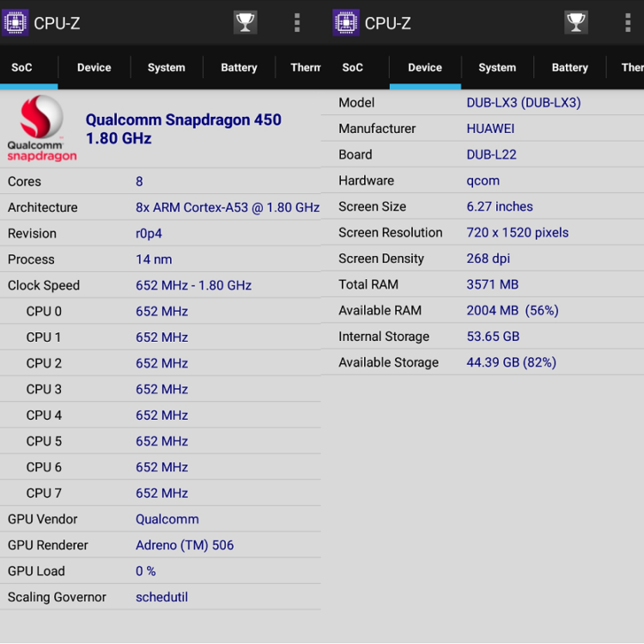Open the System tab on the left screen
The image size is (644, 644).
166,67
